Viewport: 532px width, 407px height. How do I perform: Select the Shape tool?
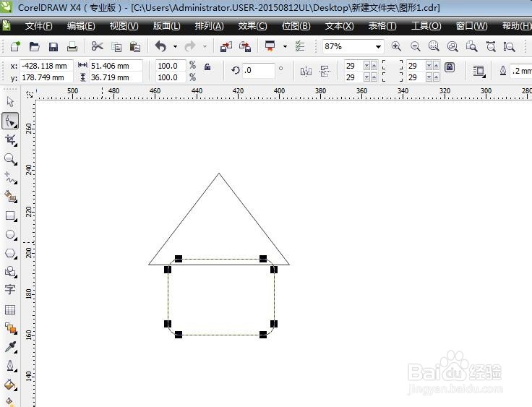click(x=10, y=121)
